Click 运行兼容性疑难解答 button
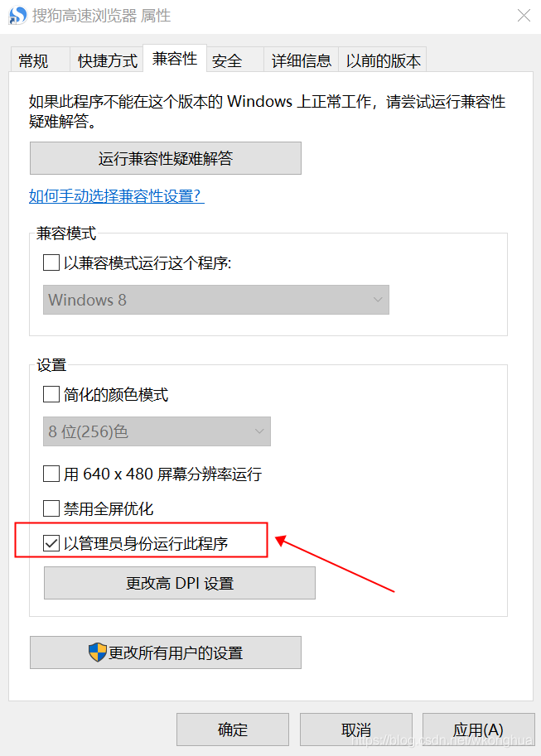The height and width of the screenshot is (756, 541). 166,158
